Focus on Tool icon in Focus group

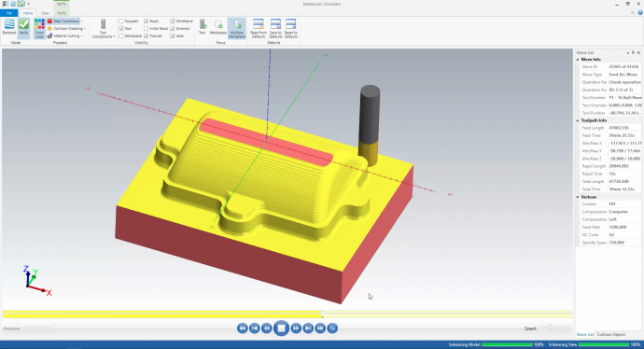point(203,27)
